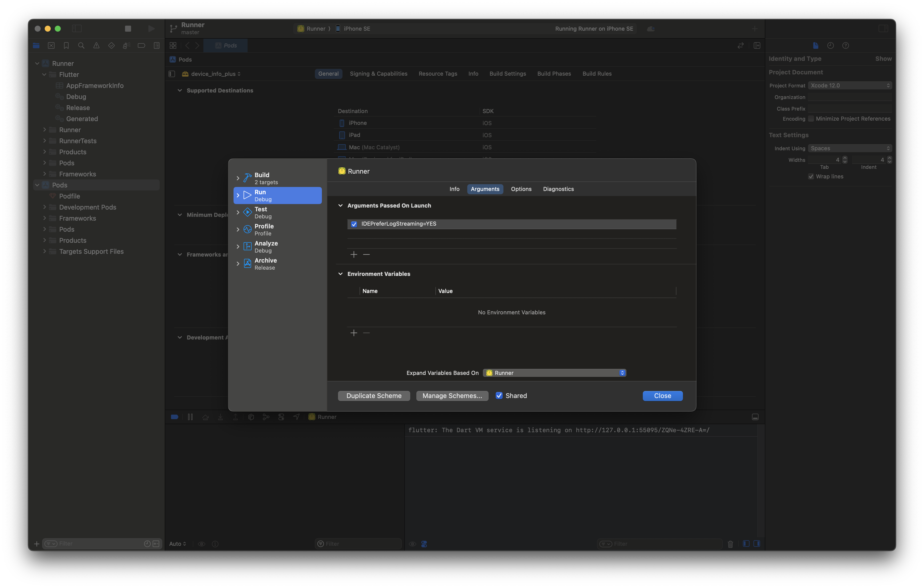Image resolution: width=924 pixels, height=588 pixels.
Task: Click the Manage Schemes... button
Action: (x=452, y=396)
